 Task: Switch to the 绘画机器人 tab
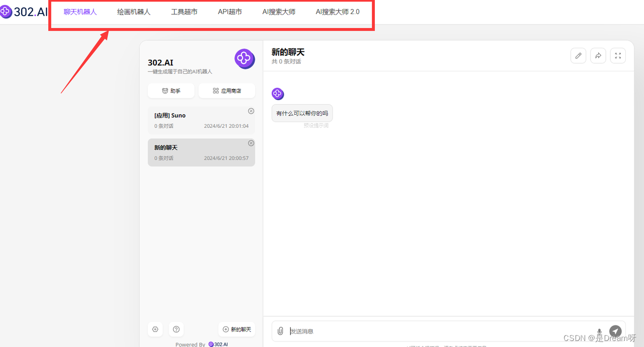click(x=134, y=12)
